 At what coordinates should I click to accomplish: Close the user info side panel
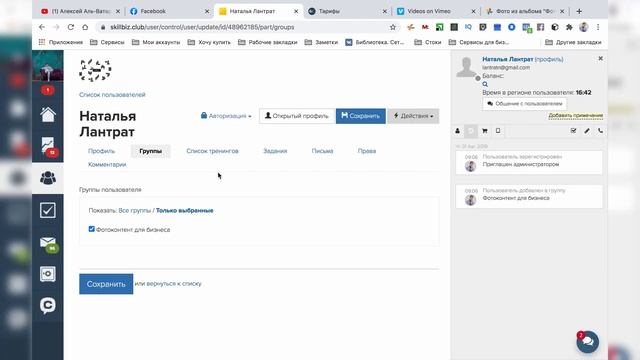pyautogui.click(x=600, y=58)
